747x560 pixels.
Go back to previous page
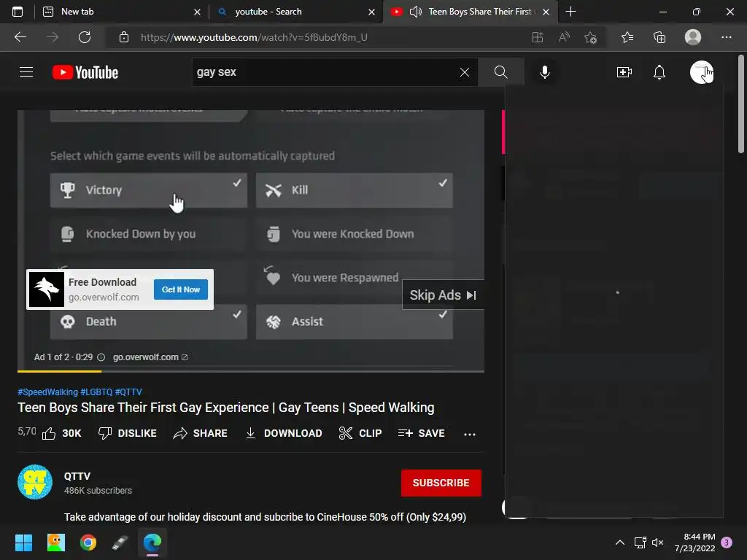(20, 37)
